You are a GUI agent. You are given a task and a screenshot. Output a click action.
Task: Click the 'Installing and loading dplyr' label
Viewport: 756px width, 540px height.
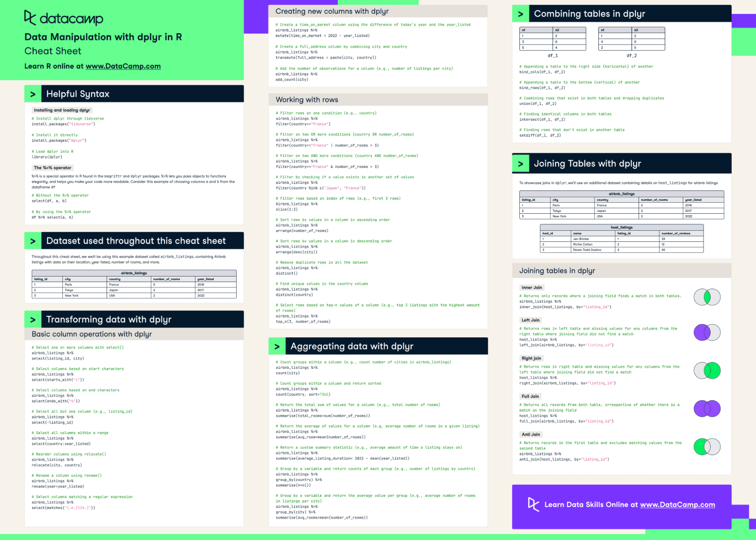[x=62, y=110]
